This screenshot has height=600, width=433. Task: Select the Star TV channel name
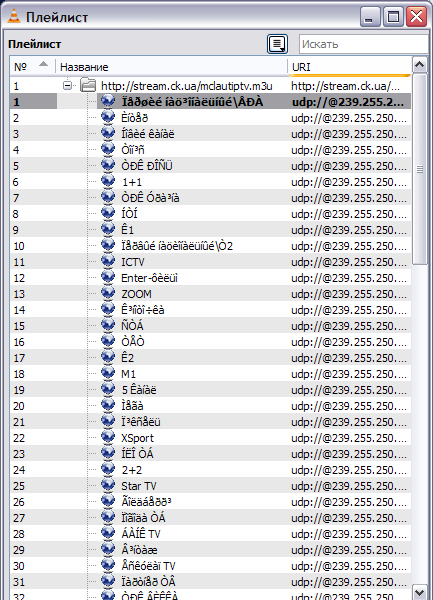click(x=139, y=486)
